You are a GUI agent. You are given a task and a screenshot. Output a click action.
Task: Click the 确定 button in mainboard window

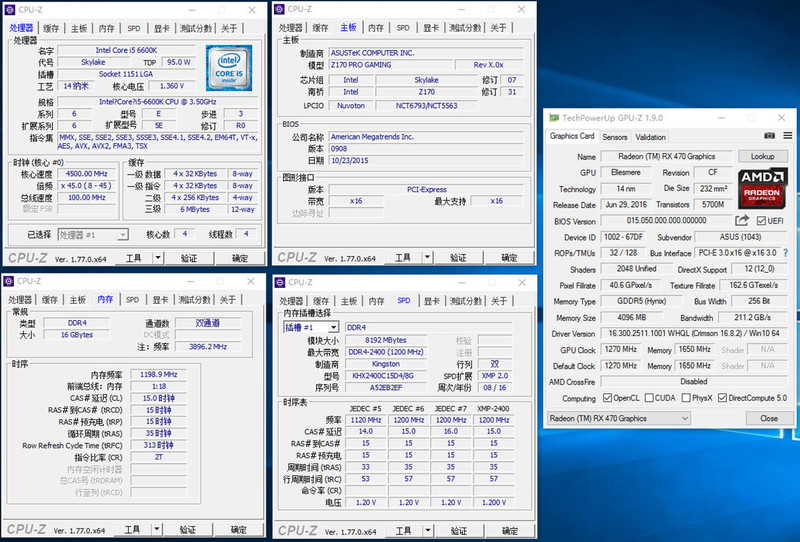(x=510, y=257)
